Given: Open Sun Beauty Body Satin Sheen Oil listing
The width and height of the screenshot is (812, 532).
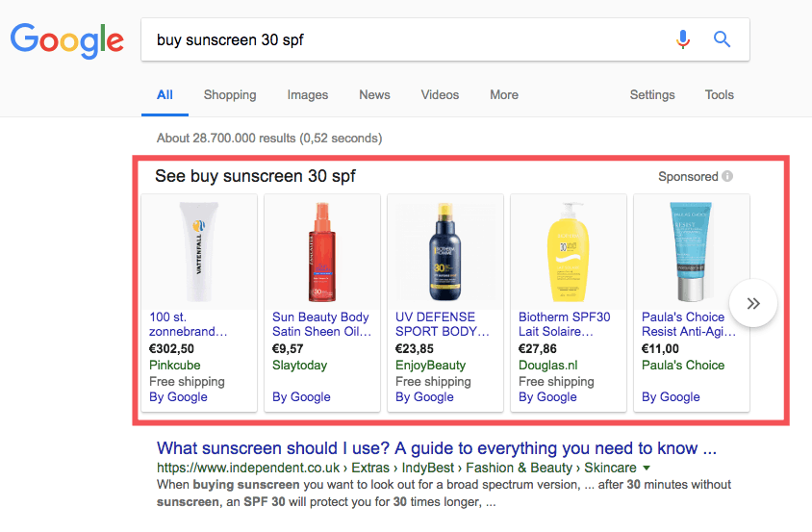Looking at the screenshot, I should pos(320,324).
